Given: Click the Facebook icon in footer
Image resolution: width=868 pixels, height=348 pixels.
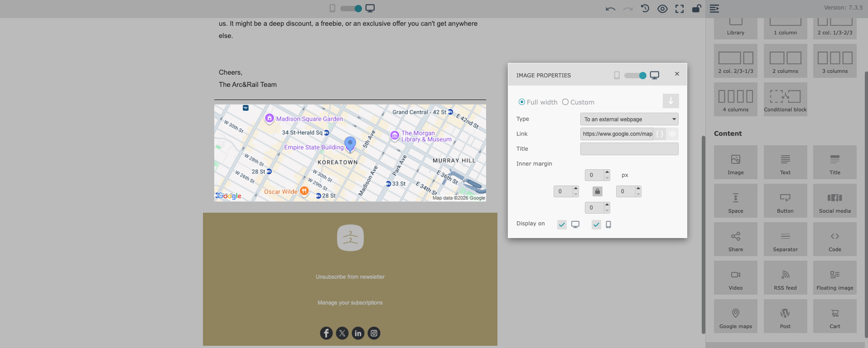Looking at the screenshot, I should tap(326, 333).
